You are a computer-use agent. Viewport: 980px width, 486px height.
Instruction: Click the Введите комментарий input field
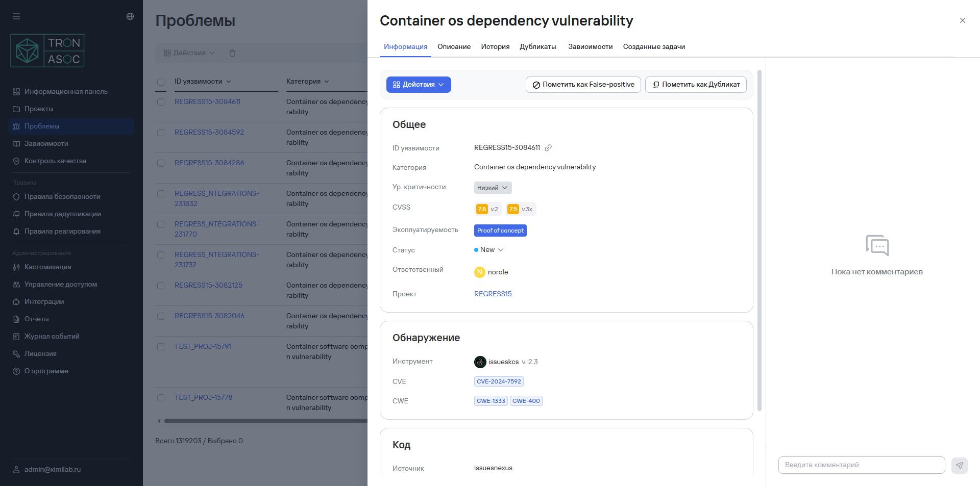click(861, 465)
